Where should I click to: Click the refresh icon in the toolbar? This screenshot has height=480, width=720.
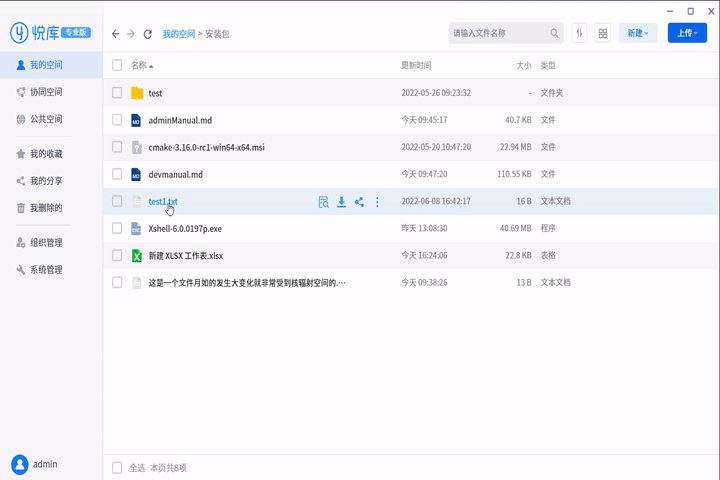click(x=148, y=34)
